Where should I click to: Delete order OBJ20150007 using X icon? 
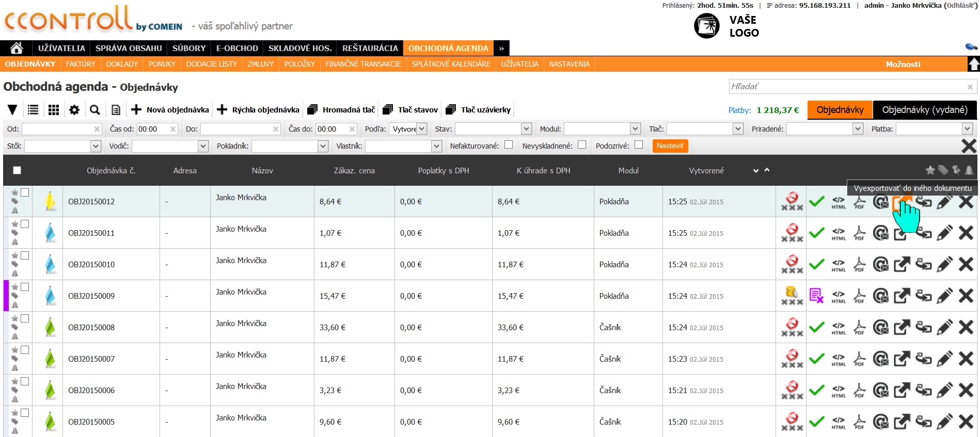coord(966,359)
